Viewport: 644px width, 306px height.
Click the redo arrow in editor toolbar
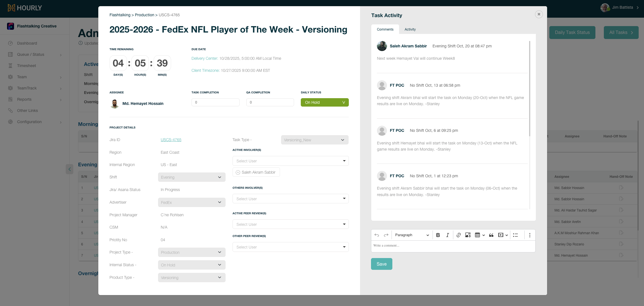click(x=386, y=235)
